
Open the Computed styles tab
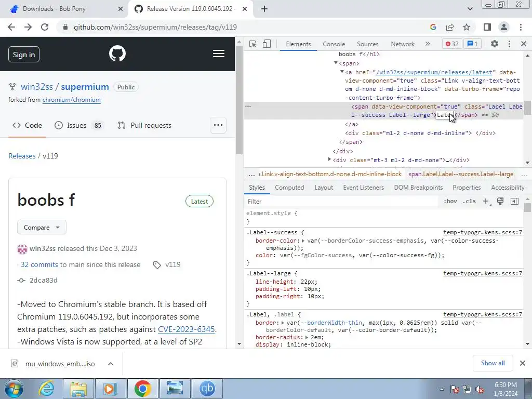pyautogui.click(x=289, y=188)
